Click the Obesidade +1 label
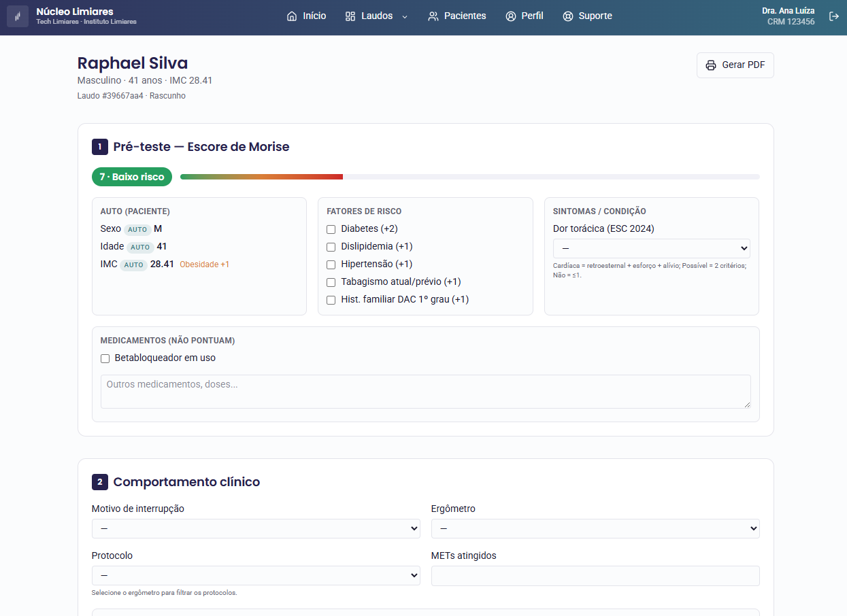Viewport: 847px width, 616px height. pyautogui.click(x=204, y=264)
